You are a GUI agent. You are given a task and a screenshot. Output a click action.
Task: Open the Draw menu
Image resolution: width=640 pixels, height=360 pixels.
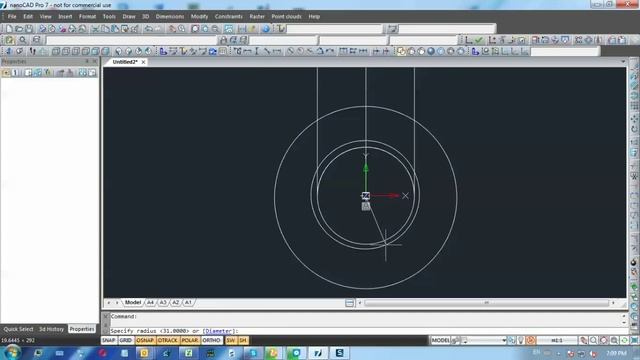[x=129, y=16]
